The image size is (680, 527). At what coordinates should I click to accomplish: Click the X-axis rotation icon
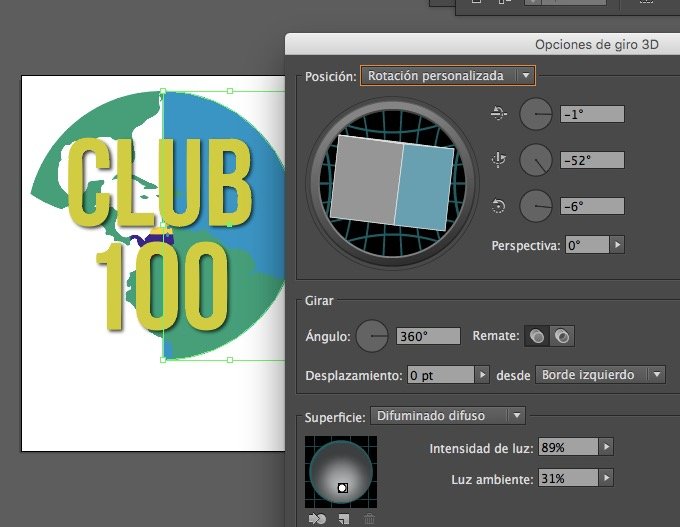pos(500,114)
